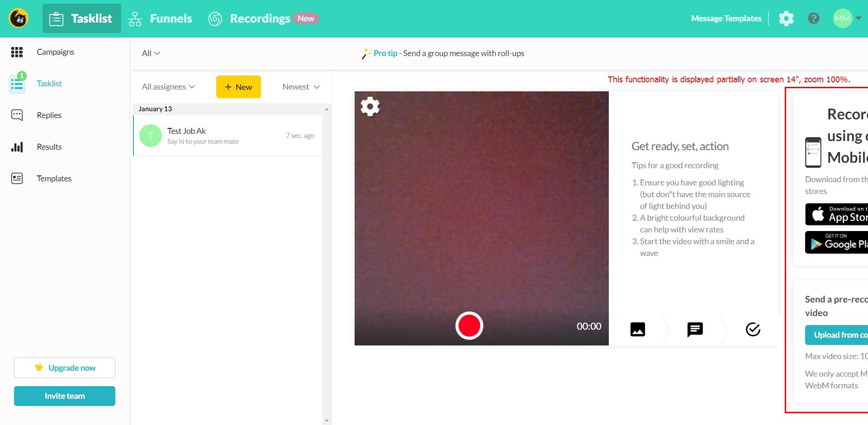The image size is (868, 425).
Task: Click the task list scrollbar down arrow
Action: [x=327, y=420]
